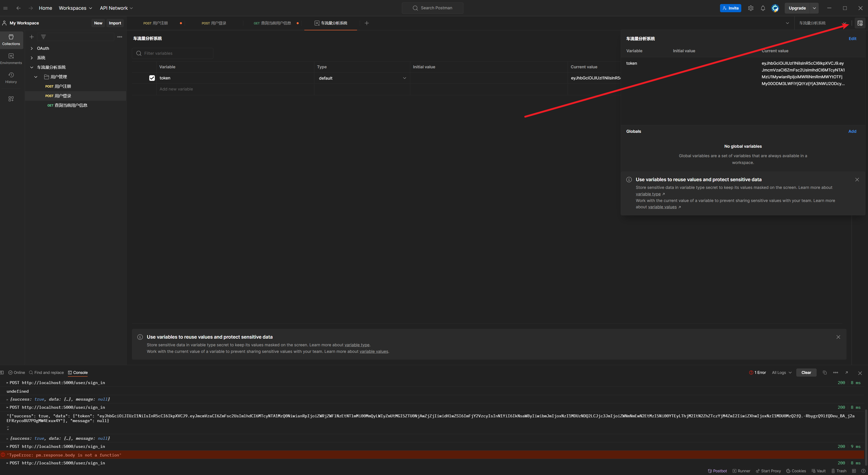Image resolution: width=868 pixels, height=475 pixels.
Task: Click the Search Postman box
Action: pyautogui.click(x=432, y=8)
